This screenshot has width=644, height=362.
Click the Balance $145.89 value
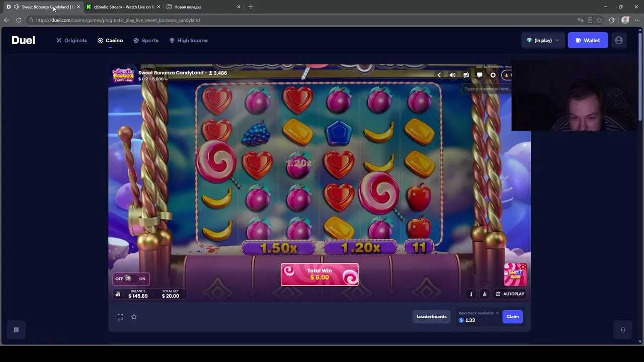click(138, 296)
